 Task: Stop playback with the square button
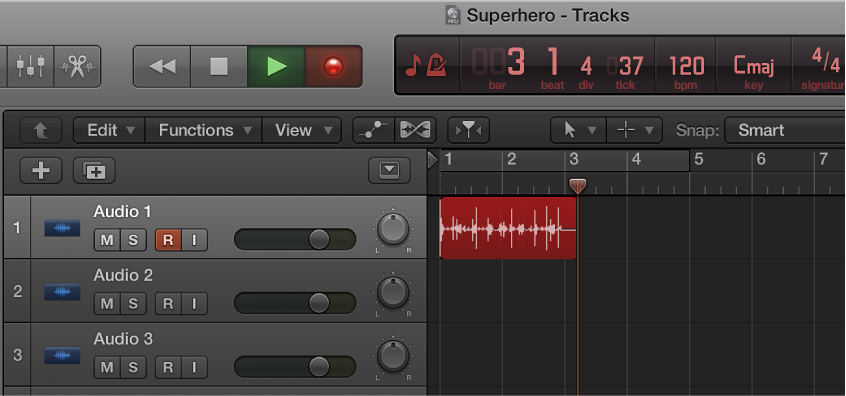(x=219, y=66)
